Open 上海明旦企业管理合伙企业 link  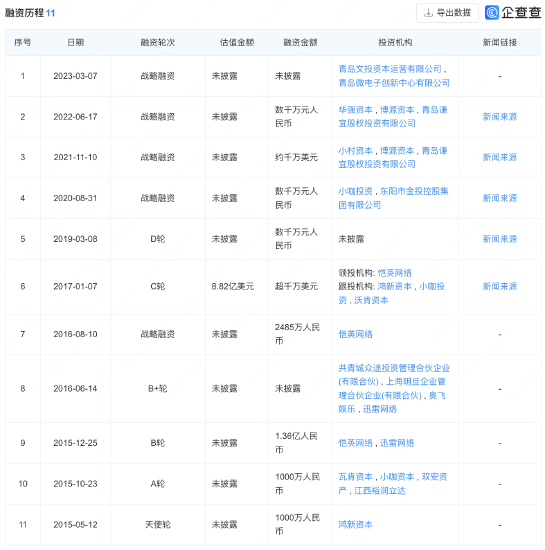[392, 389]
